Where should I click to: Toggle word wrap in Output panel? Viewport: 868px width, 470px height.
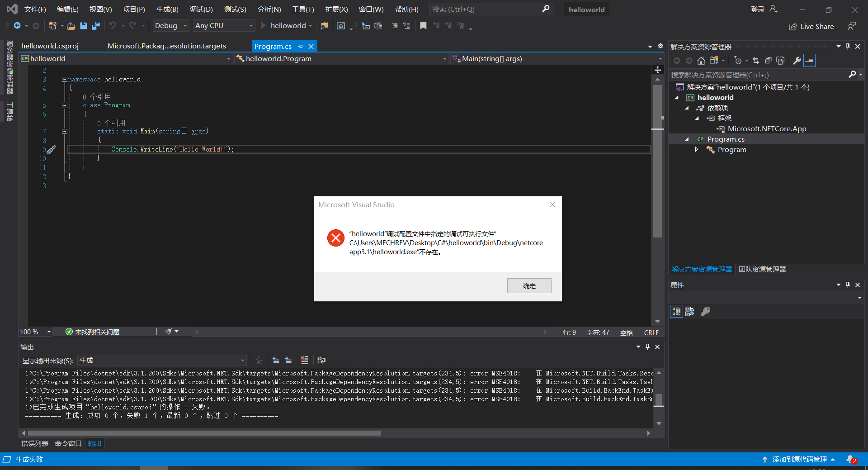tap(321, 360)
